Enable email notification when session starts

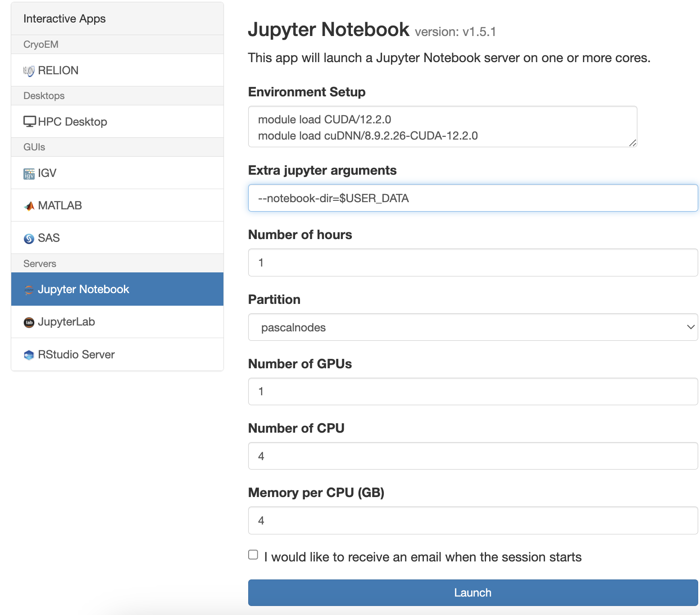[x=253, y=555]
